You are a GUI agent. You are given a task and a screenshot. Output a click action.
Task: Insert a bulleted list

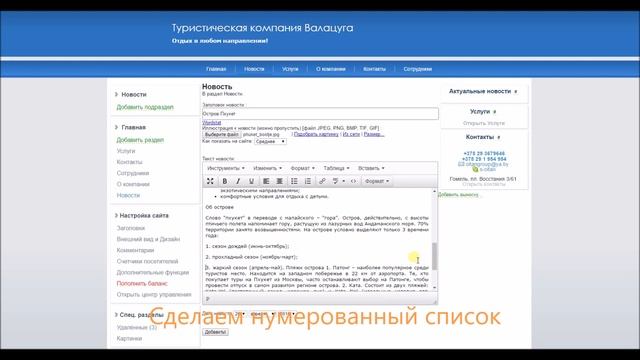[294, 181]
